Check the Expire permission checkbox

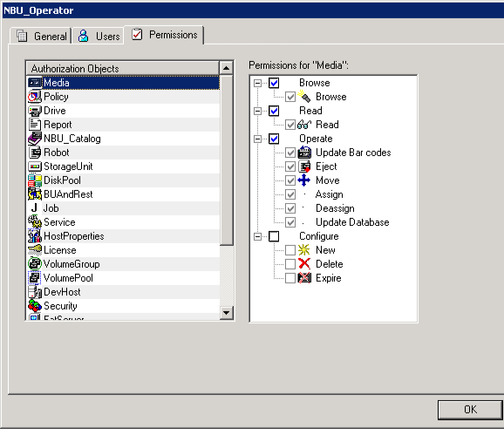point(290,278)
